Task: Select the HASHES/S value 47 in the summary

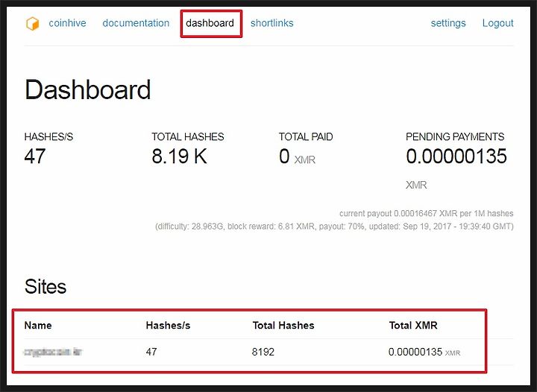Action: (x=35, y=157)
